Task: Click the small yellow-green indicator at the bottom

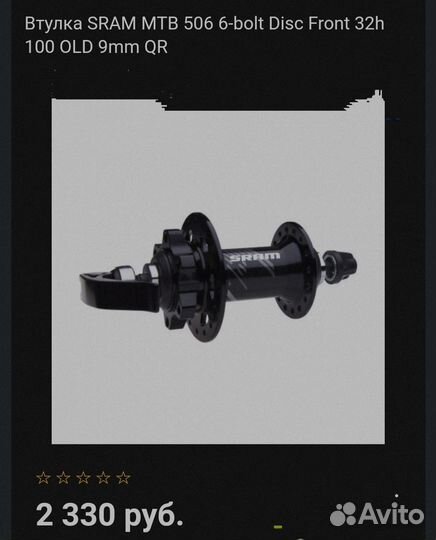Action: pos(278,527)
